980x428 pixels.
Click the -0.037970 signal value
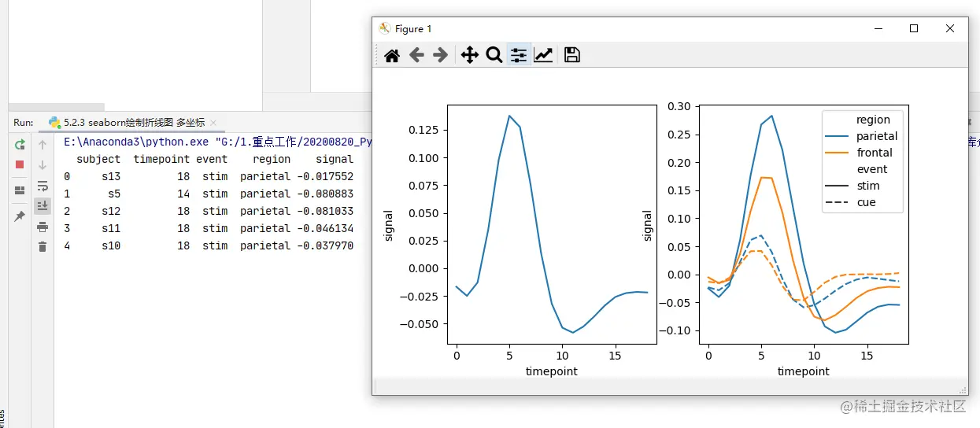click(325, 245)
